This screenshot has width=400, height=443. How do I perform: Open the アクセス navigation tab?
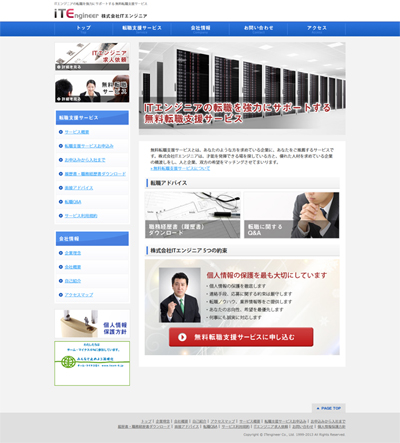[x=317, y=29]
